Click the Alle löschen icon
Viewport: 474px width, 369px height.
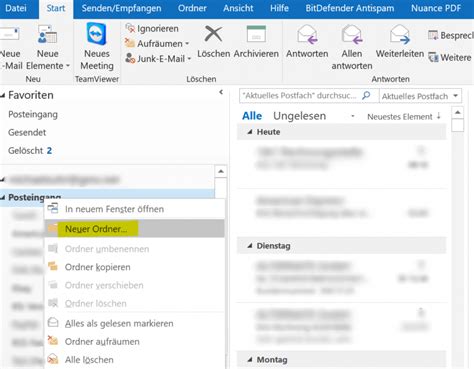tap(53, 359)
